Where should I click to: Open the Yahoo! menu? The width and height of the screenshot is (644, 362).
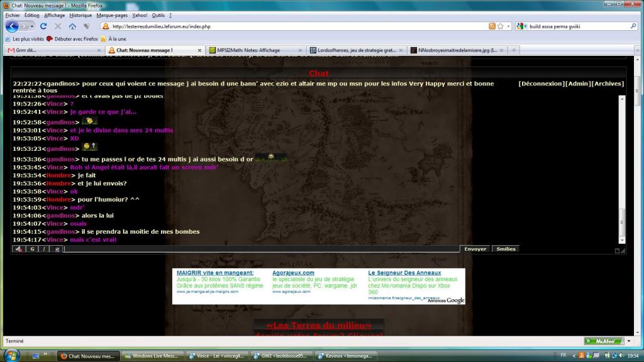pos(140,15)
